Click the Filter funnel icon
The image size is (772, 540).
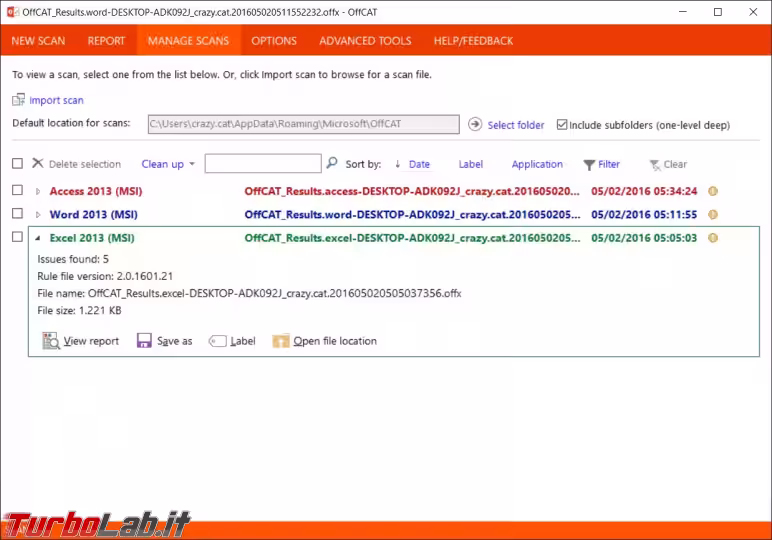589,165
